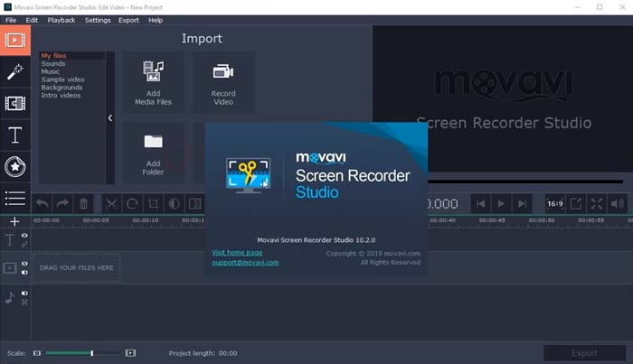Click the Project length 00:00 text
Viewport: 633px width, 364px height.
tap(203, 353)
